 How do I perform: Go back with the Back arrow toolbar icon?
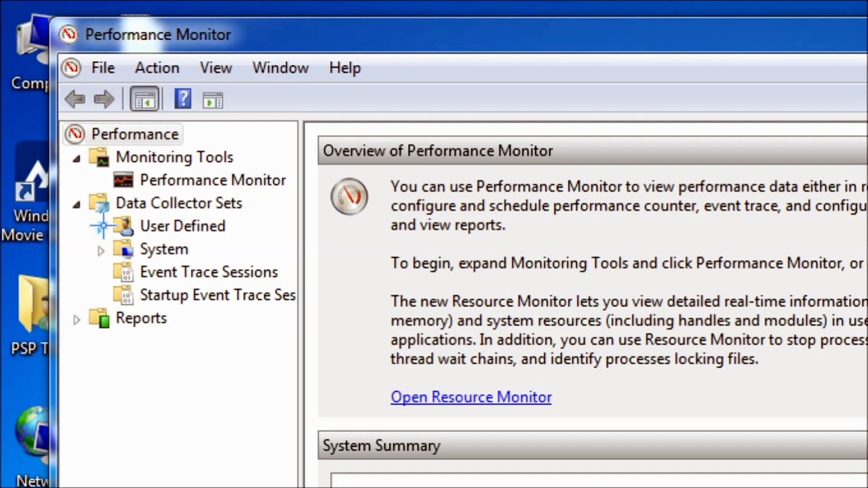[75, 100]
